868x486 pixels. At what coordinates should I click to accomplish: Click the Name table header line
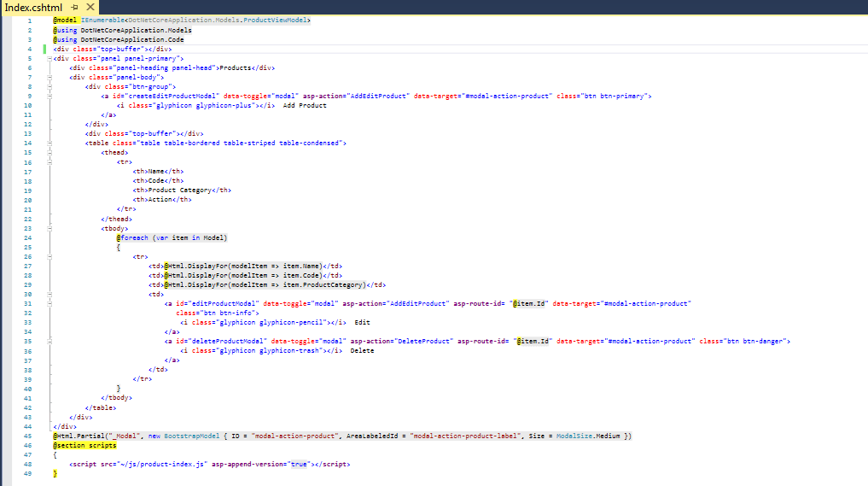pyautogui.click(x=158, y=171)
